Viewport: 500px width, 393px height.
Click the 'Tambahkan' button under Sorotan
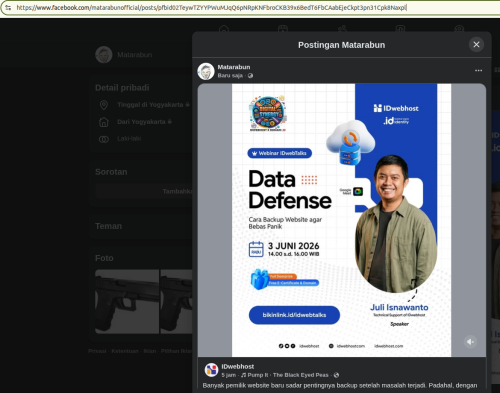tap(144, 191)
